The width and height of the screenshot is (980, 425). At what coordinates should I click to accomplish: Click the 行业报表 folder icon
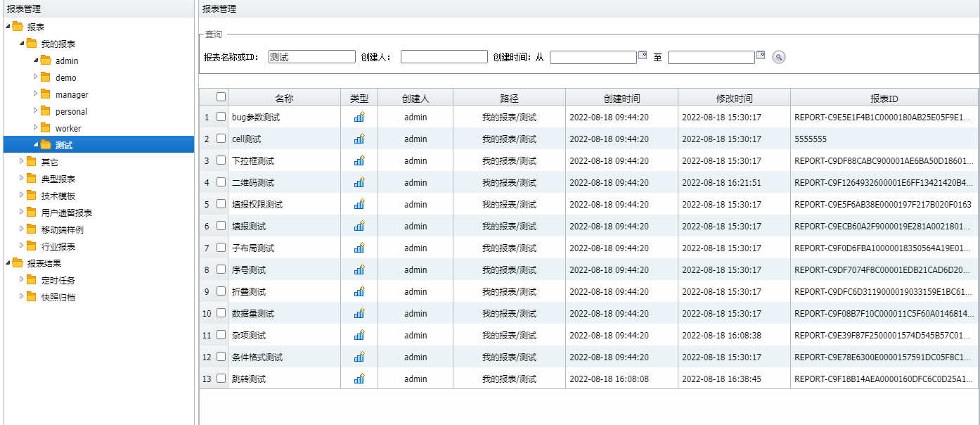[x=32, y=246]
